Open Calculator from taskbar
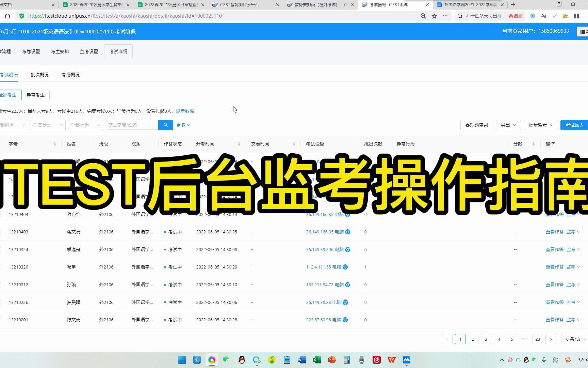Viewport: 588px width, 368px height. click(x=346, y=360)
